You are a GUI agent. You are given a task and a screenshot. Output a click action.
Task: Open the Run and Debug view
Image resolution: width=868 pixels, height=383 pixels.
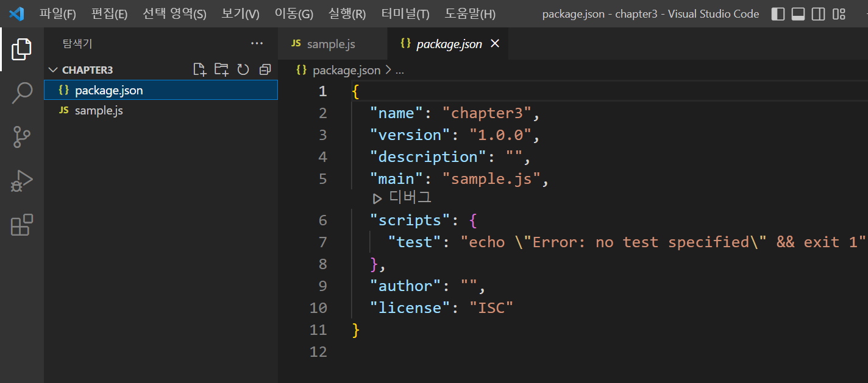tap(21, 181)
